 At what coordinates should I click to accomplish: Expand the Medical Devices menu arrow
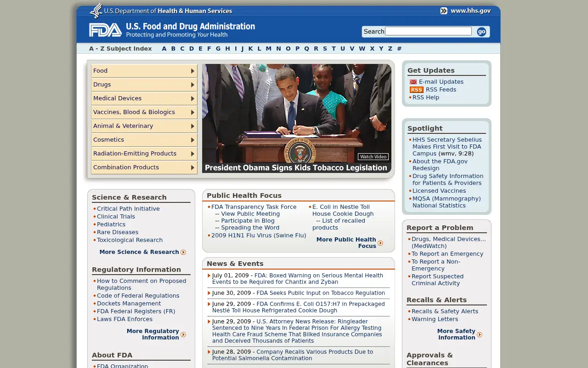pyautogui.click(x=192, y=98)
